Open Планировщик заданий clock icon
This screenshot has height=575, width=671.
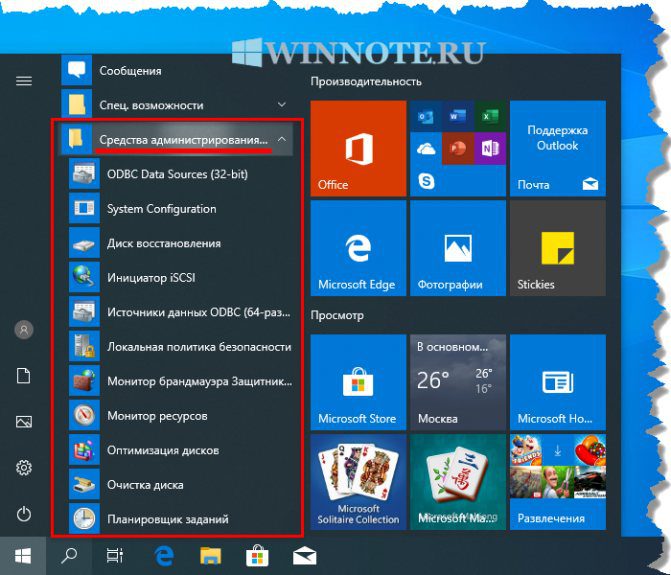click(84, 519)
